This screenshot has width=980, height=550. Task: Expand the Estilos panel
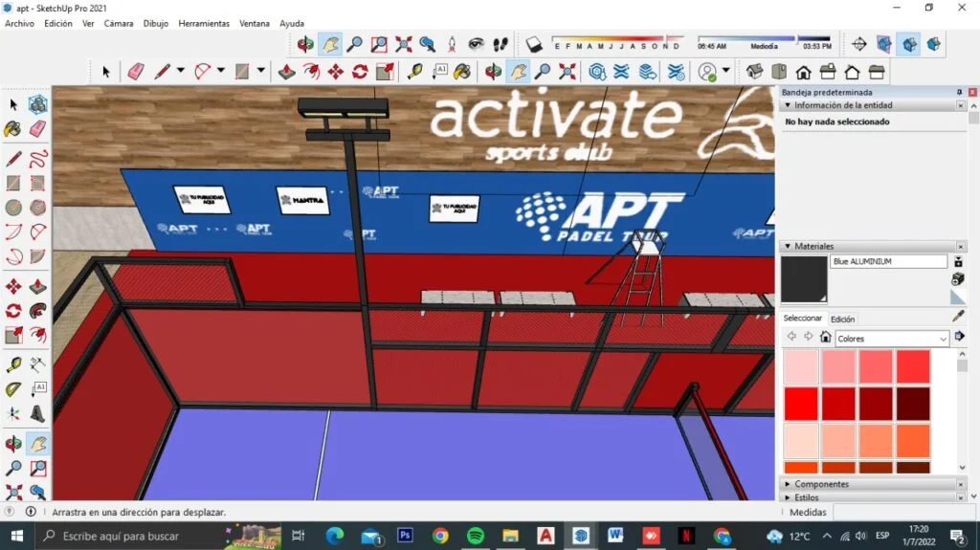point(788,498)
